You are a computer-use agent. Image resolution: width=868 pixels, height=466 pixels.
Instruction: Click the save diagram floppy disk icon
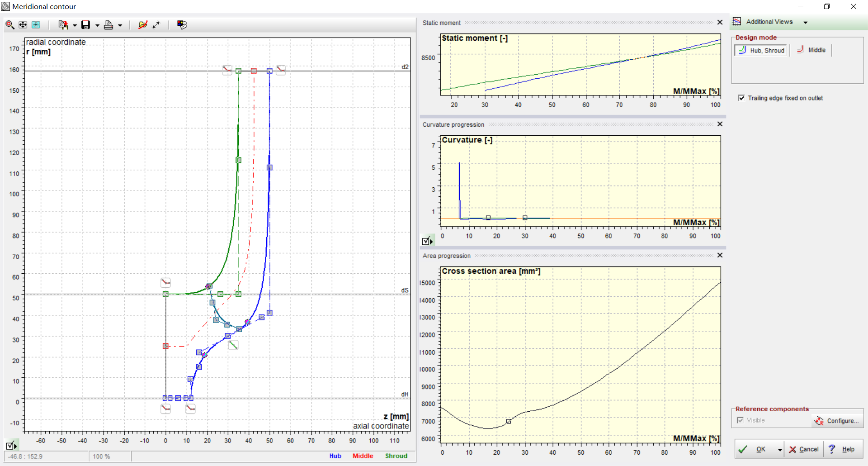[85, 25]
